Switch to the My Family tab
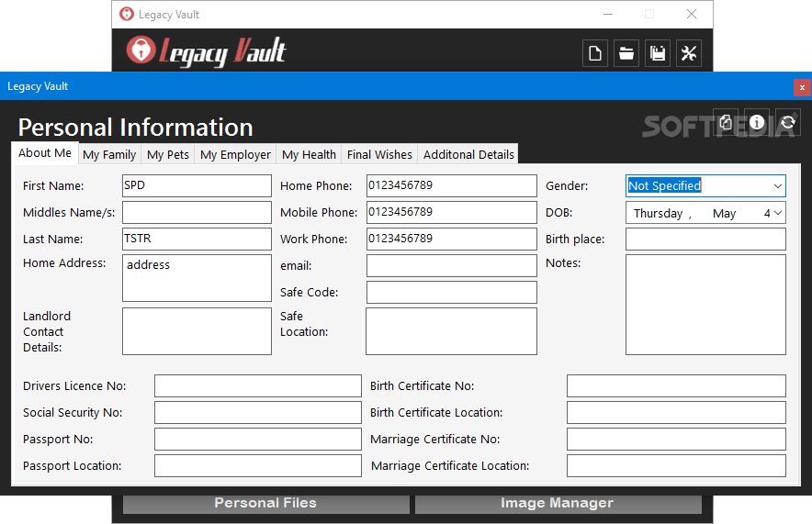Viewport: 812px width, 524px height. (x=109, y=155)
